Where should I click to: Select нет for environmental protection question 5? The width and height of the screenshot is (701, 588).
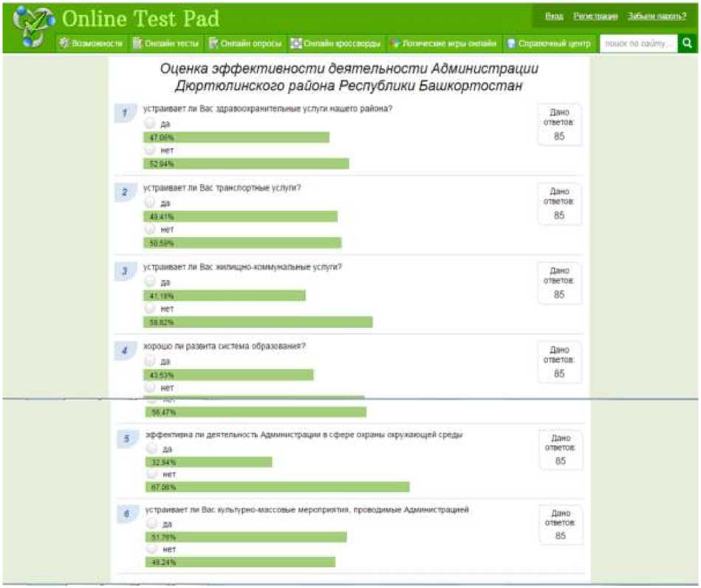[x=152, y=473]
